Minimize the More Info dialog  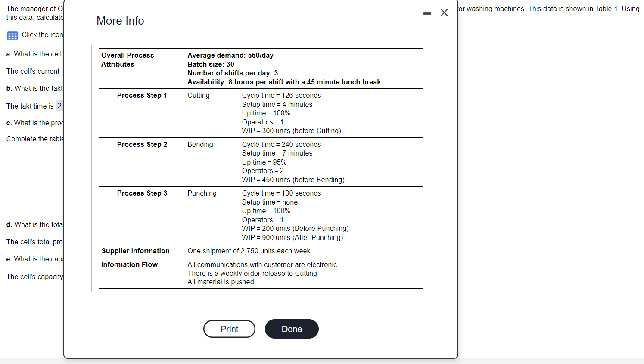point(427,13)
